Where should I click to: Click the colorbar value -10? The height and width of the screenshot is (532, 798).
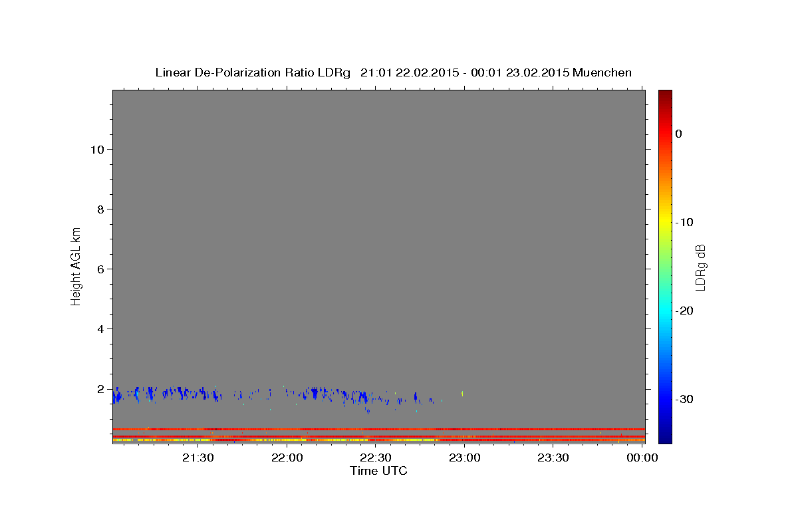(x=685, y=222)
